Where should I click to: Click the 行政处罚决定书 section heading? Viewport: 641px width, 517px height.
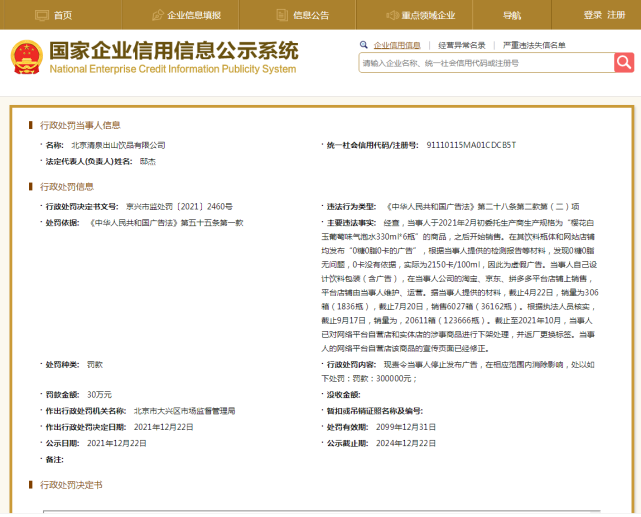(x=71, y=485)
